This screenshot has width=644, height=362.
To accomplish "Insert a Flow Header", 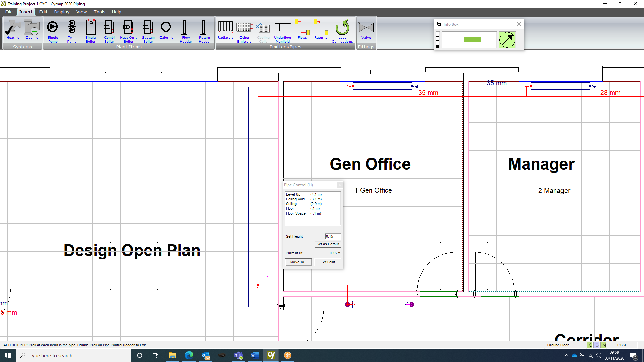I will coord(186,31).
